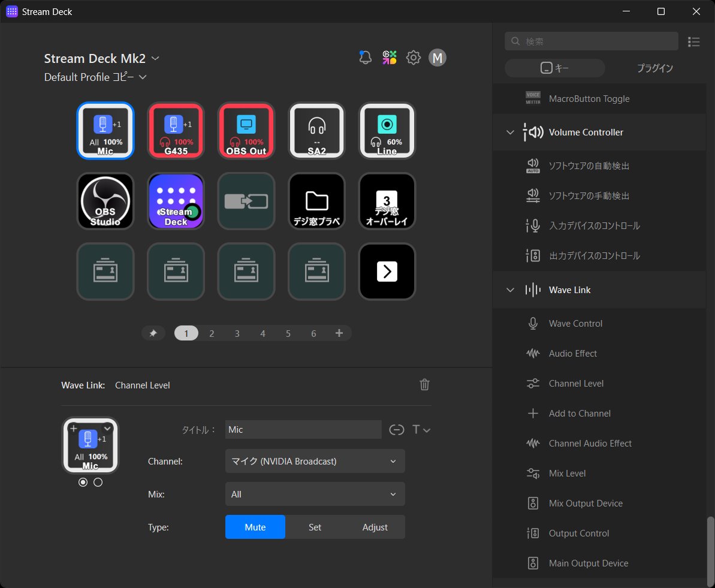This screenshot has width=715, height=588.
Task: Select the G435 key
Action: point(176,131)
